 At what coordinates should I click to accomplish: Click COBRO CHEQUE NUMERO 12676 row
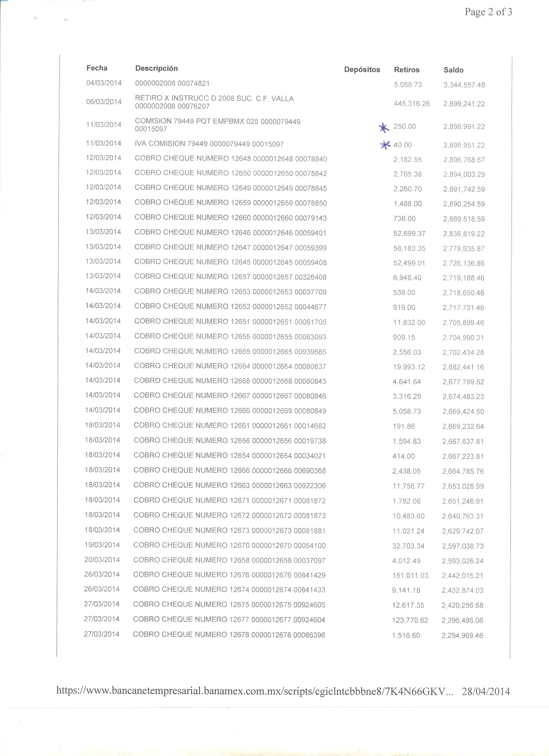(284, 575)
